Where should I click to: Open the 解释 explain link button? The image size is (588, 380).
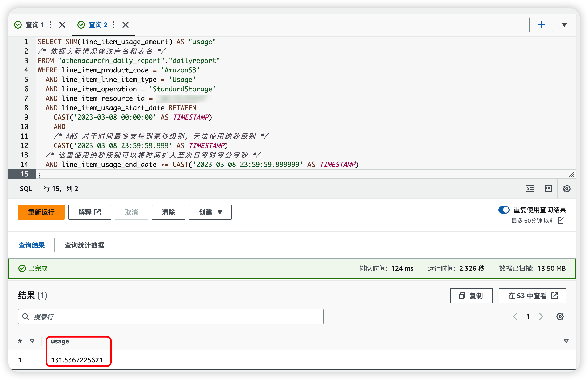[89, 212]
